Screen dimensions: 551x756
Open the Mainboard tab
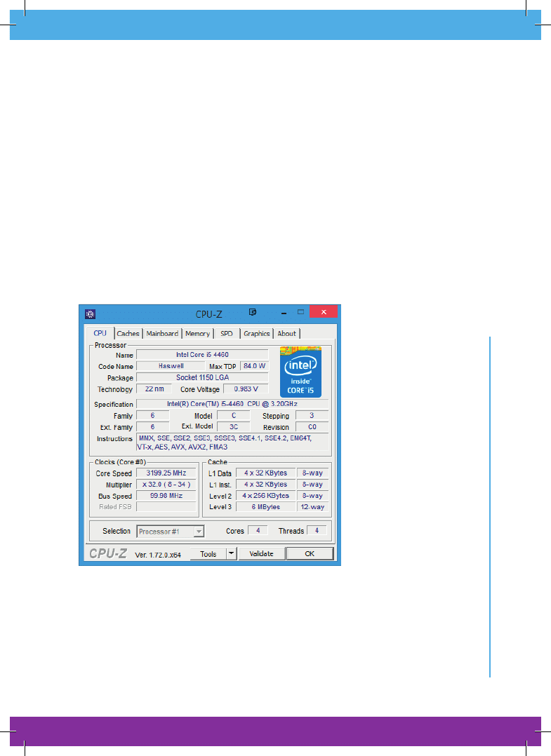tap(162, 334)
